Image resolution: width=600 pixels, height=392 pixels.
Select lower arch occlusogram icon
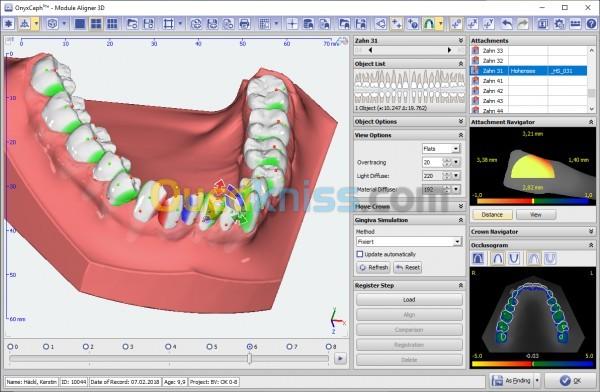tap(514, 258)
